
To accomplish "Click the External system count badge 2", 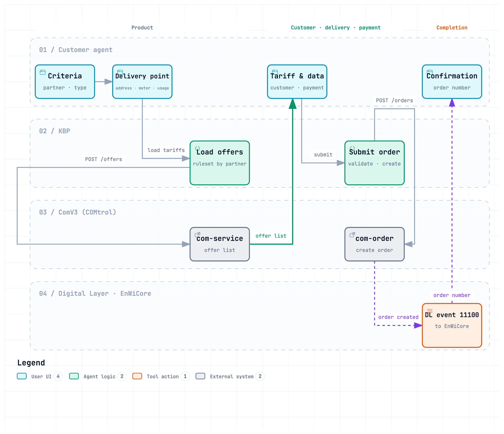I will pos(260,376).
